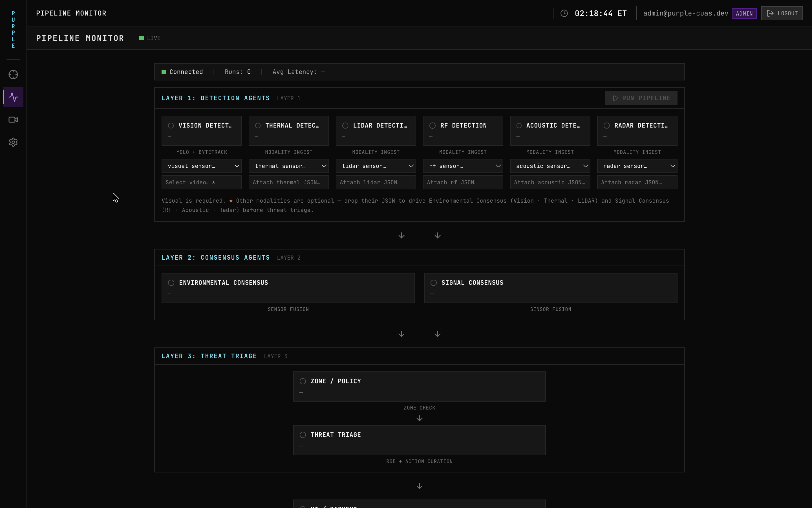Click the Thermal Detection status circle
The height and width of the screenshot is (508, 812).
(x=258, y=125)
